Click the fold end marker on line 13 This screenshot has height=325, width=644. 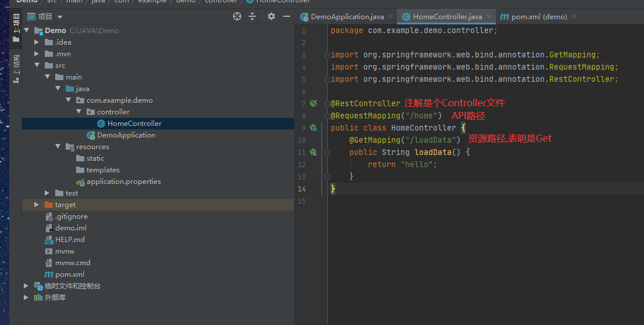coord(327,177)
